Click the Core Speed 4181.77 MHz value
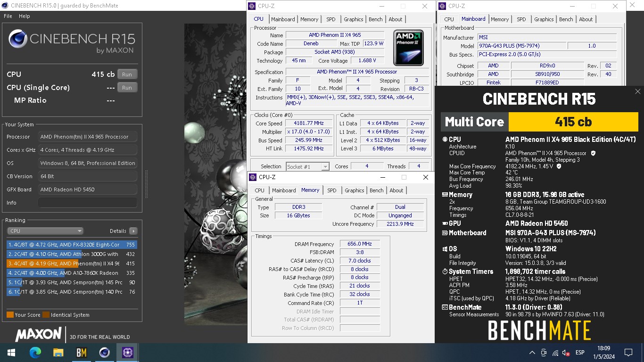The height and width of the screenshot is (362, 644). point(308,123)
